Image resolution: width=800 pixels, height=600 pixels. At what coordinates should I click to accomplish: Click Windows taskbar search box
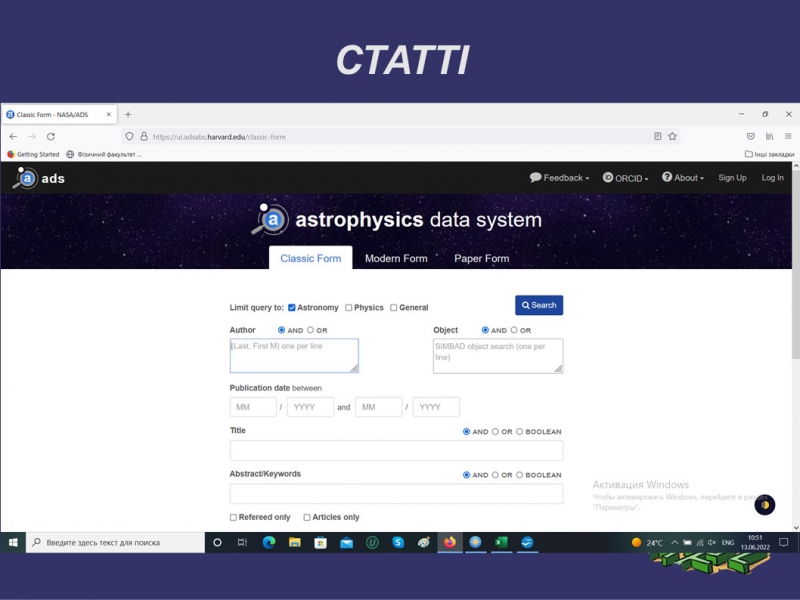[115, 542]
